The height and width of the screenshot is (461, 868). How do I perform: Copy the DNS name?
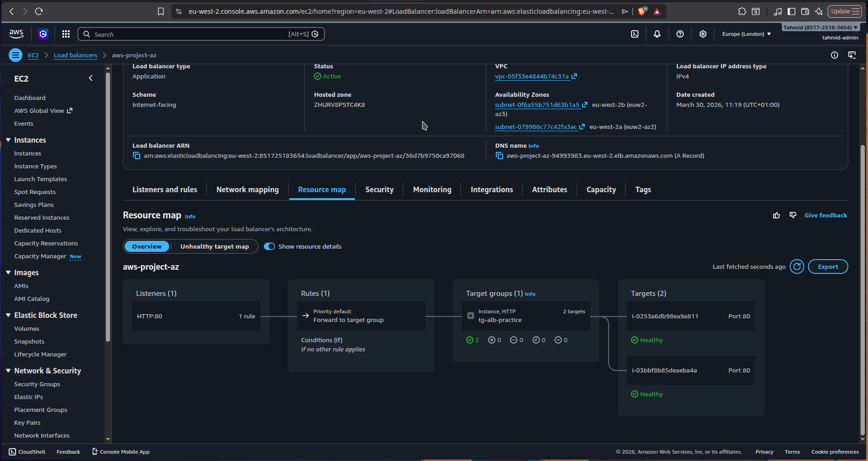pyautogui.click(x=500, y=156)
